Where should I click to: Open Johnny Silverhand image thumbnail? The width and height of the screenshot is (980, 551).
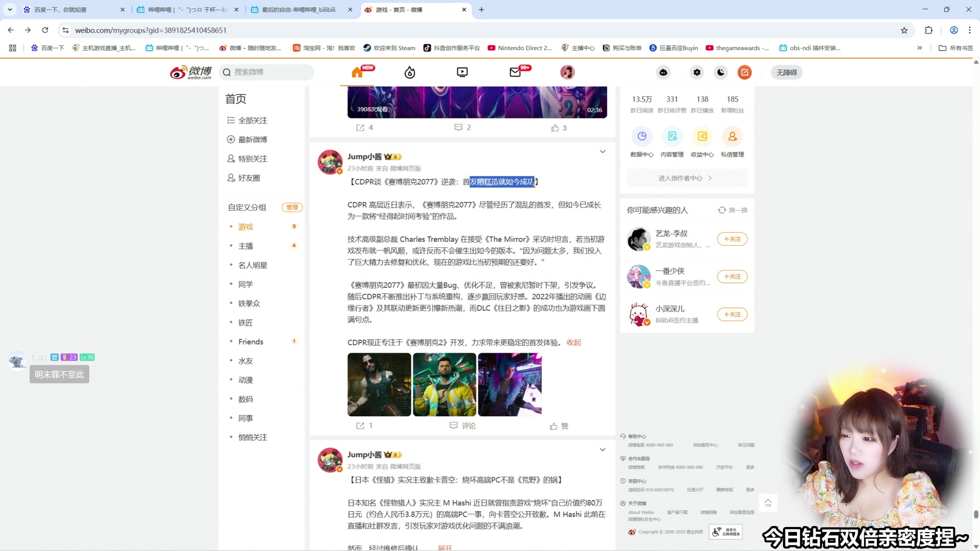tap(379, 385)
